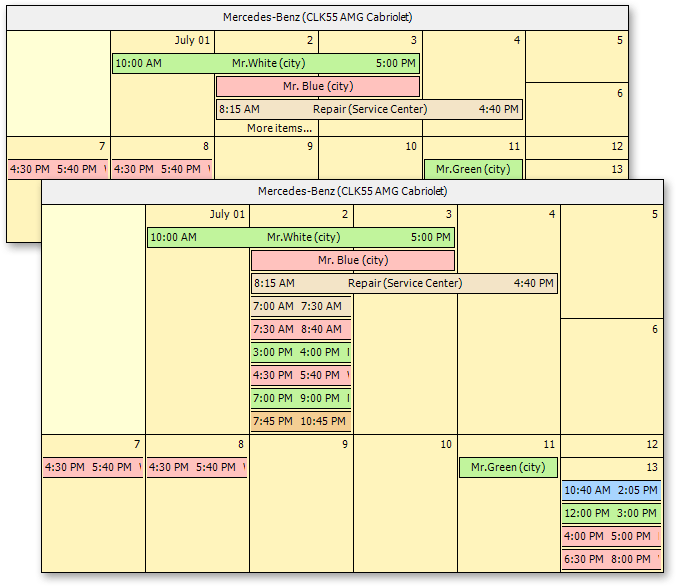Select back calendar 4:30 PM appointment on day 8

click(x=162, y=169)
